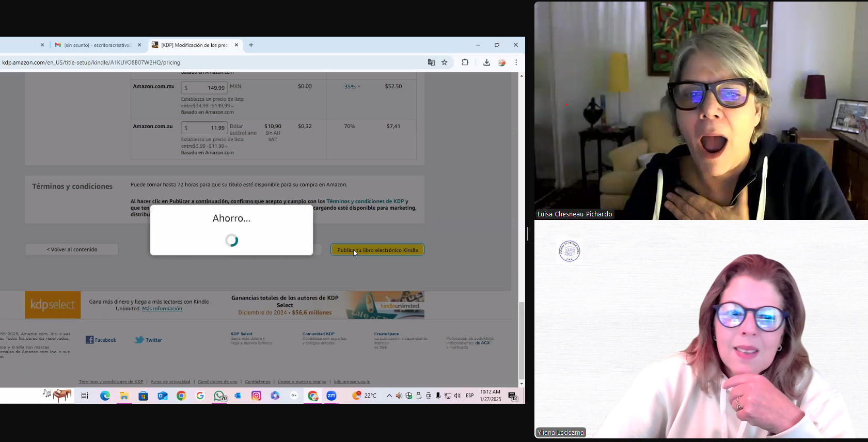
Task: Click footer Términos y condiciones de KDP link
Action: point(111,382)
